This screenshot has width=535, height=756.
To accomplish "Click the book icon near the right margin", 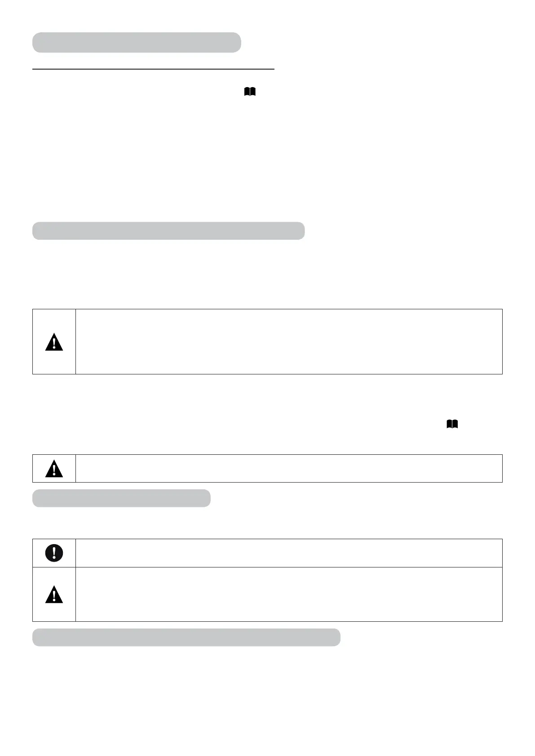I will 452,424.
